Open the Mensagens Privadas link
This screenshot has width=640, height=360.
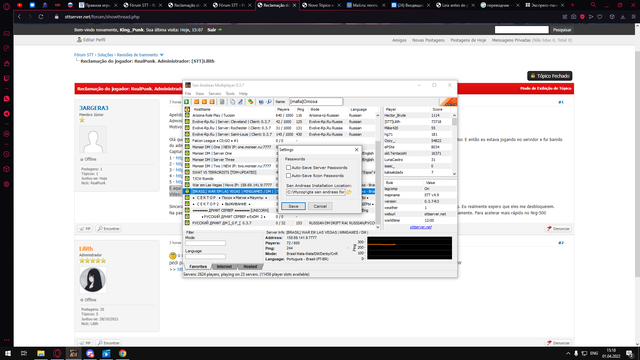511,40
